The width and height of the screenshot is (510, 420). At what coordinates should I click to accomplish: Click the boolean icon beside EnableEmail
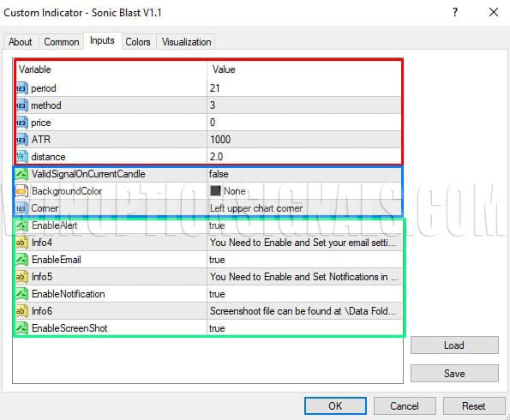coord(21,260)
